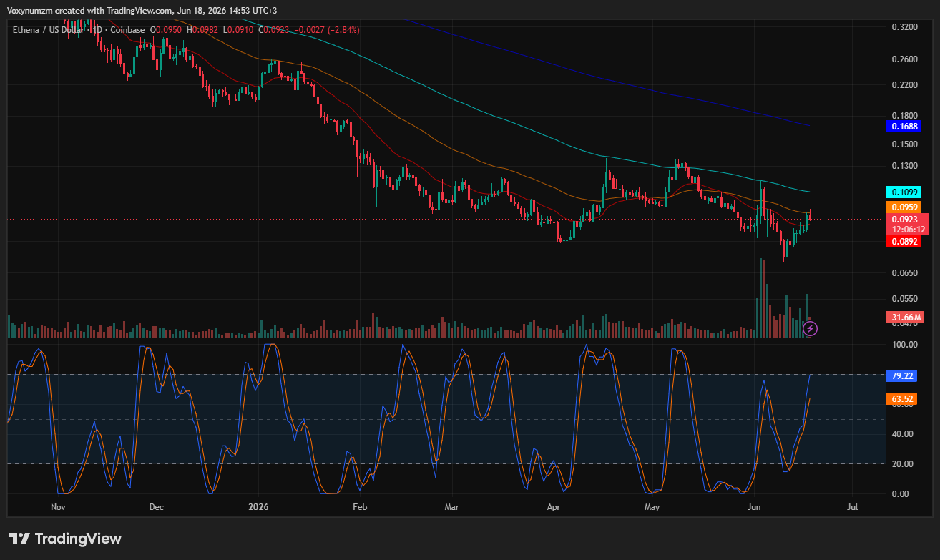Click the 0.1300 price axis label
Screen dimensions: 940x560
[x=905, y=167]
